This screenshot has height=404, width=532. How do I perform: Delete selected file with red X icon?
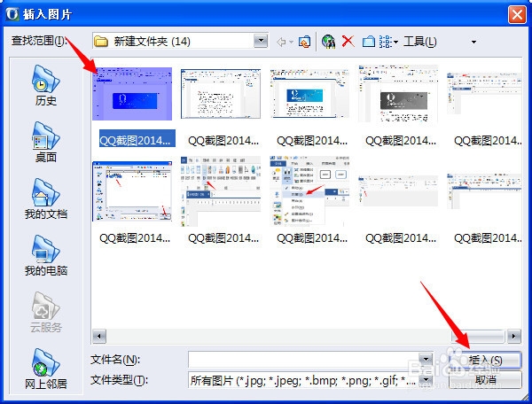pyautogui.click(x=348, y=42)
